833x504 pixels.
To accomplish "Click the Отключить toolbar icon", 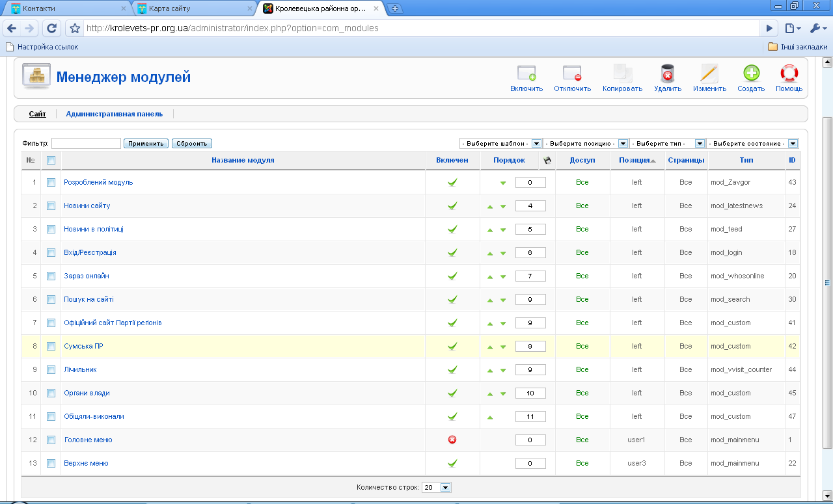I will coord(572,73).
